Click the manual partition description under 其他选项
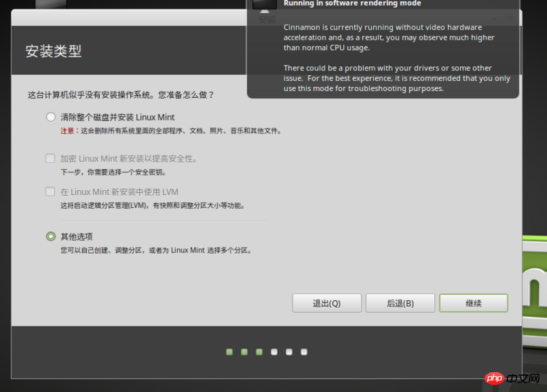The image size is (547, 392). coord(157,250)
